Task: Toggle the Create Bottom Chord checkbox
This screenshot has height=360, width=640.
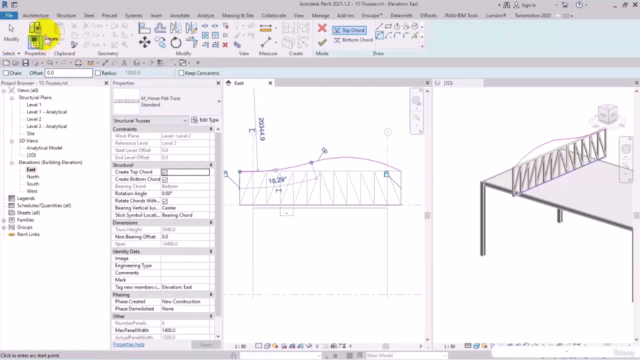Action: pyautogui.click(x=165, y=180)
